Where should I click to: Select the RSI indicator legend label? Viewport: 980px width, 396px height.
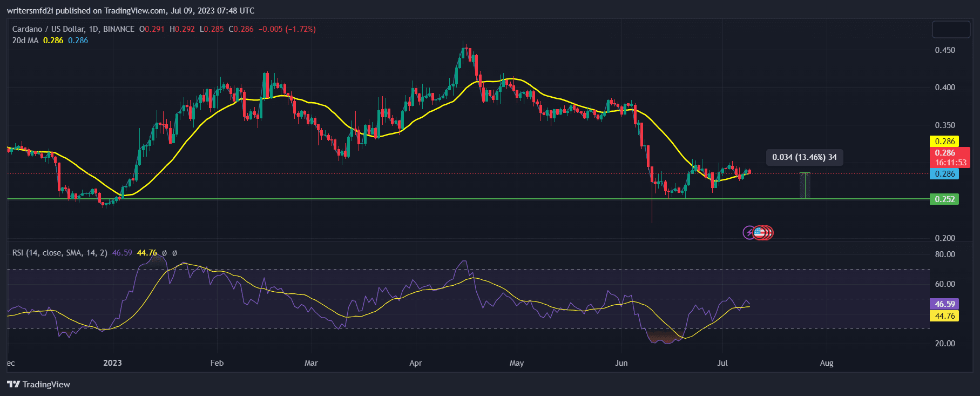[59, 252]
